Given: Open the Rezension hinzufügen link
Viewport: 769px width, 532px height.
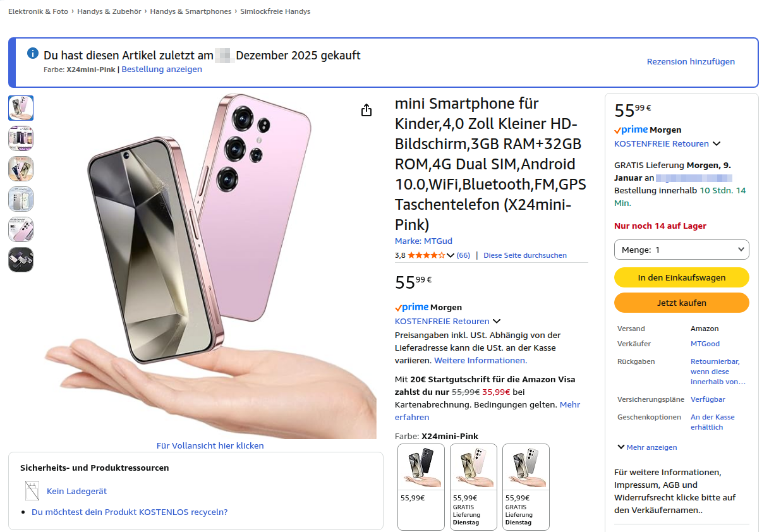Looking at the screenshot, I should 691,61.
